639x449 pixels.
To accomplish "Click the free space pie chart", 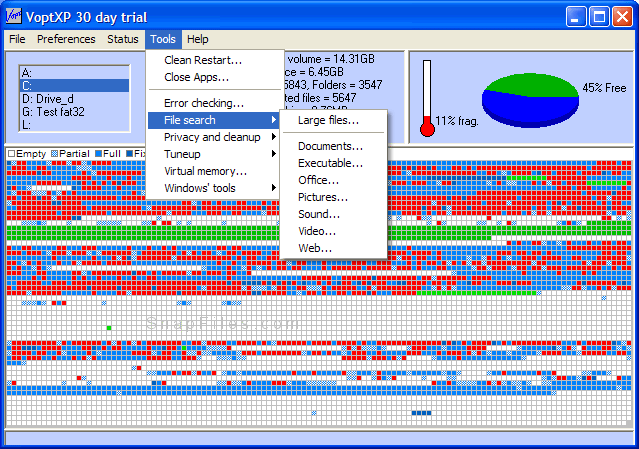I will [x=530, y=100].
